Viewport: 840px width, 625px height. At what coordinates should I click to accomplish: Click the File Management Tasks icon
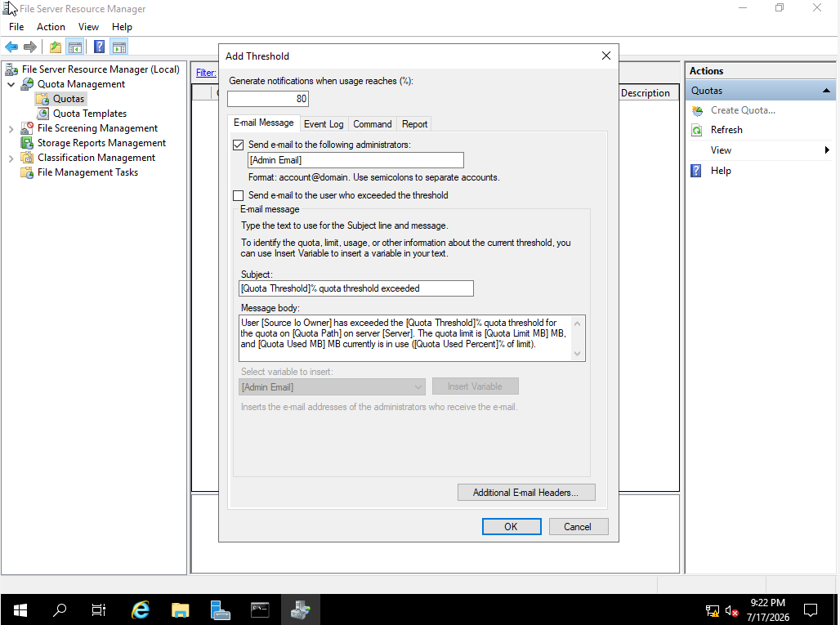click(x=27, y=172)
